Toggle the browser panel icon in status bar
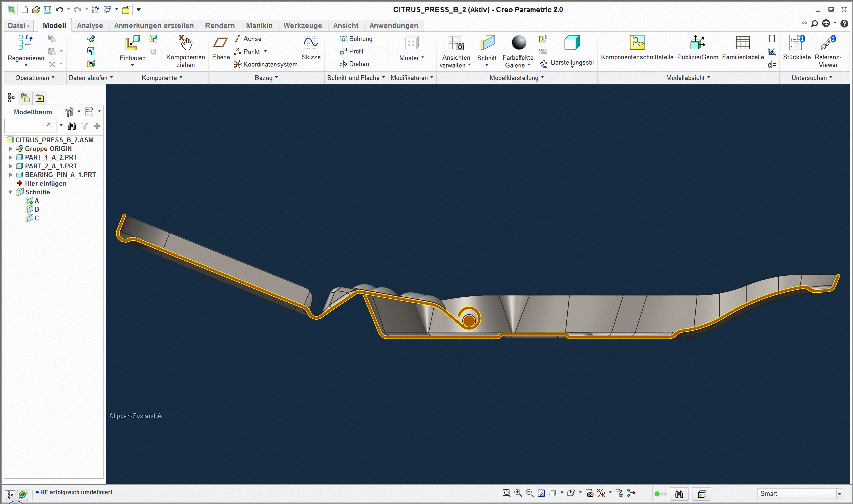Screen dimensions: 853x504 pyautogui.click(x=23, y=495)
